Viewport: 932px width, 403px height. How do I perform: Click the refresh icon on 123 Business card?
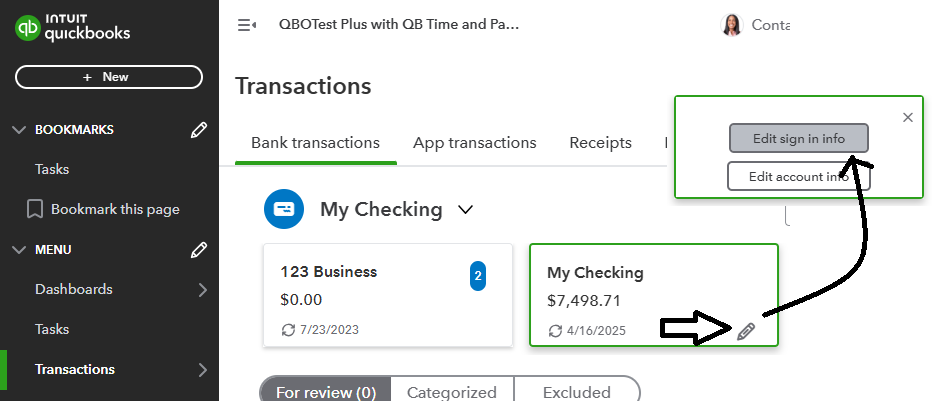click(287, 330)
